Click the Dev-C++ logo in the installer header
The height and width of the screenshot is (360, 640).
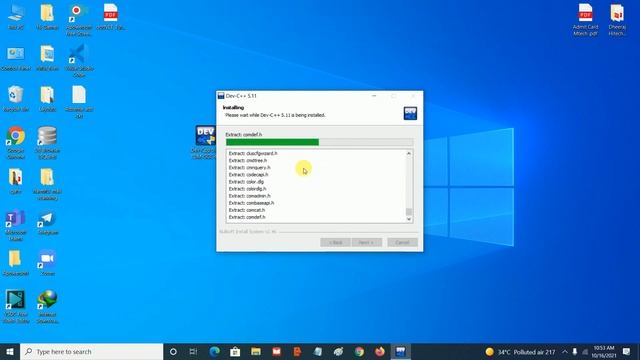point(410,113)
